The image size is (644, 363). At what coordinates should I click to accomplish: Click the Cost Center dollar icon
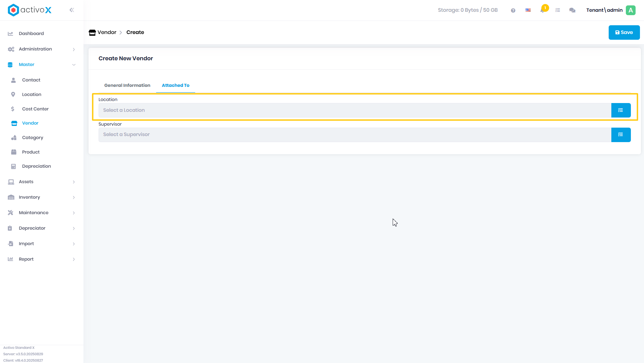pos(13,109)
